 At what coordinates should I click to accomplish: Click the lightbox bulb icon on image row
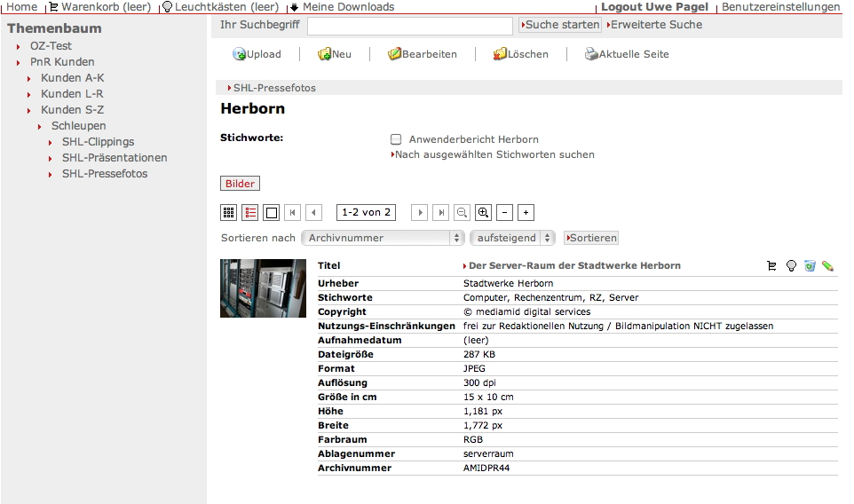(x=791, y=265)
